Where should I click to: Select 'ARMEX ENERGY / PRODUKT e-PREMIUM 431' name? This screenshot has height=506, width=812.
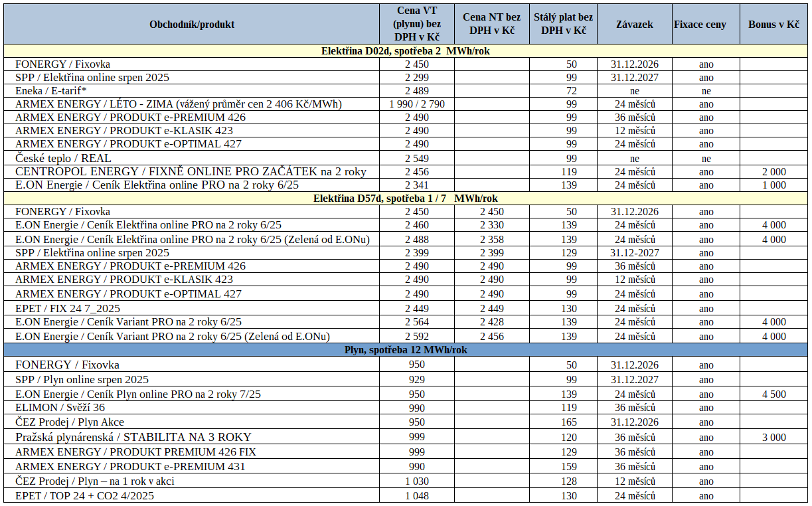click(130, 466)
